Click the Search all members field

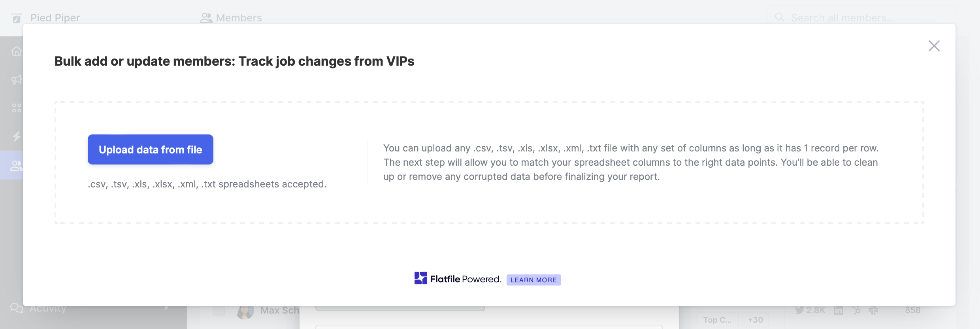[x=861, y=18]
